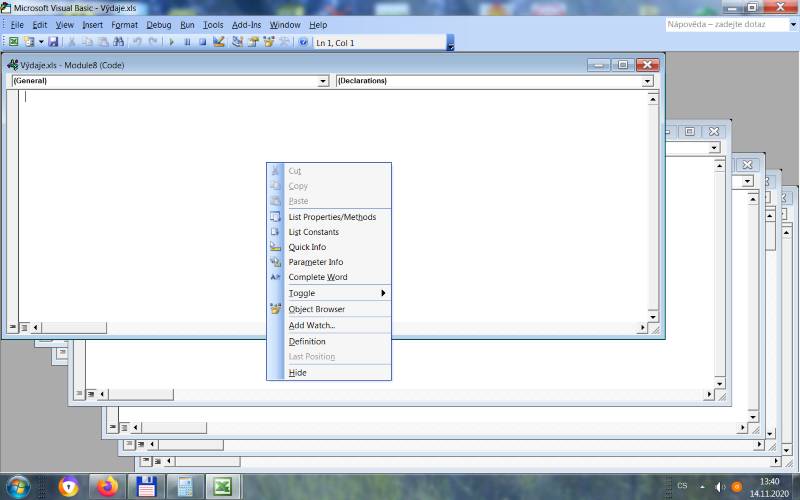Click the Break pause icon
The height and width of the screenshot is (500, 800).
187,42
